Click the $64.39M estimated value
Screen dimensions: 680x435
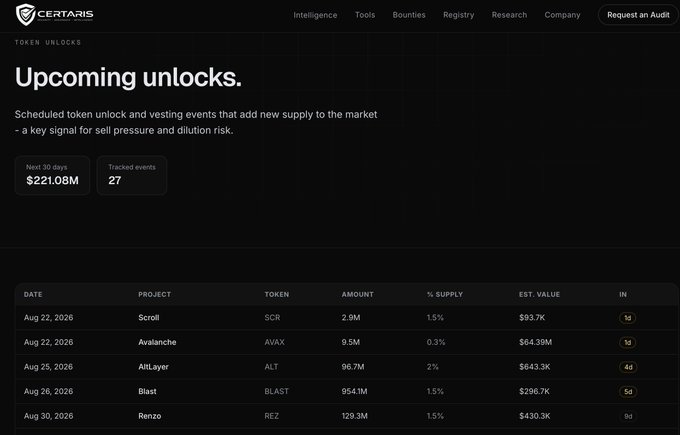(x=536, y=342)
